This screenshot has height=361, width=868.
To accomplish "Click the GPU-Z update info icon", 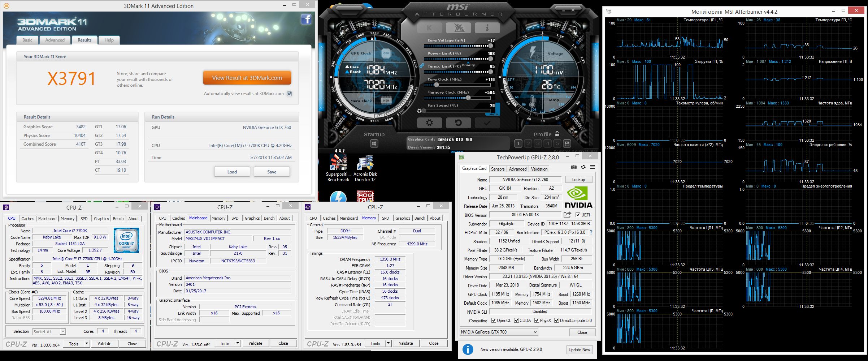I will [x=468, y=349].
